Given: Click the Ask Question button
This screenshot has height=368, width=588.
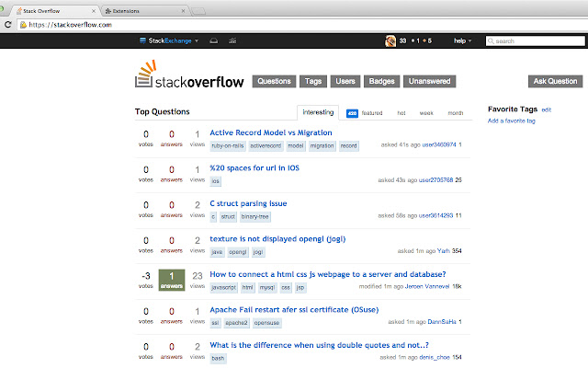Looking at the screenshot, I should (x=556, y=81).
